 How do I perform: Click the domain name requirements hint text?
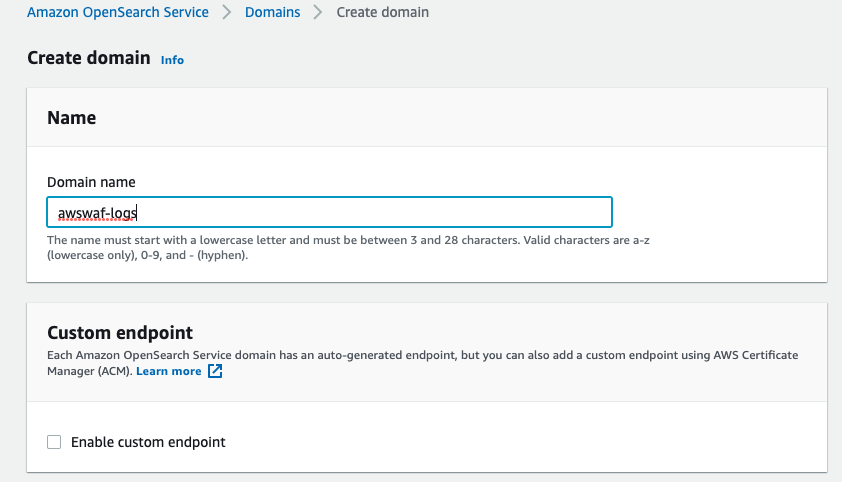[x=348, y=247]
